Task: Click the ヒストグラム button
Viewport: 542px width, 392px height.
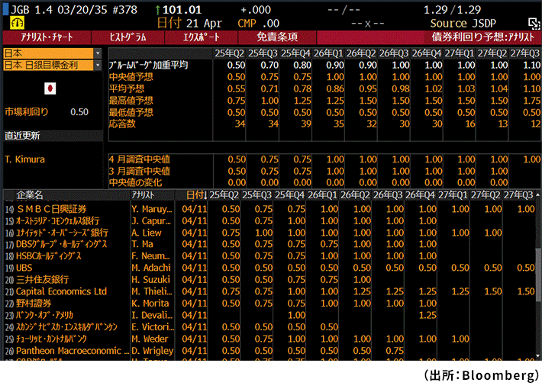Action: pos(128,37)
